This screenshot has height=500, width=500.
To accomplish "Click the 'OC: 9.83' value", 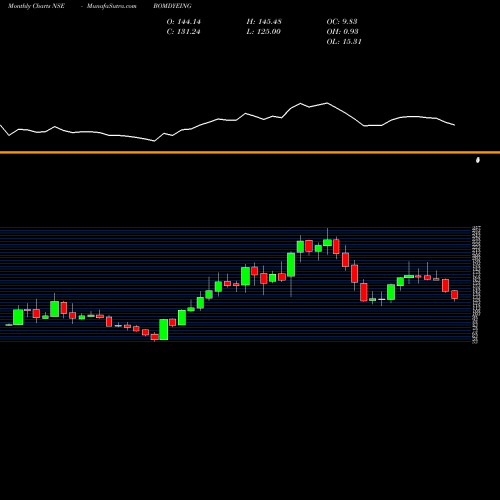I will (342, 22).
